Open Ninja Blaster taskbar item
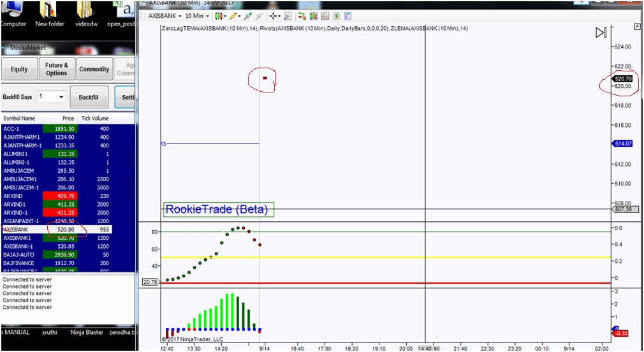This screenshot has width=644, height=352. [x=87, y=332]
